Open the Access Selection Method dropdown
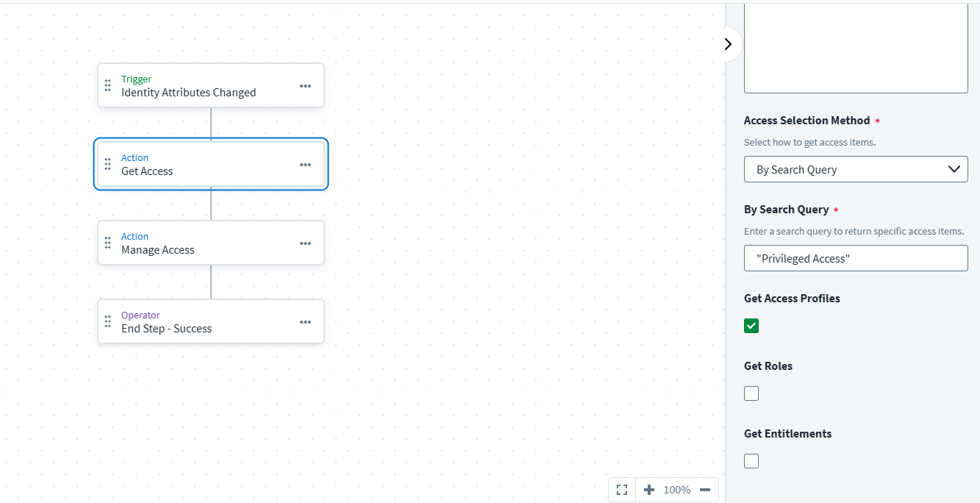This screenshot has width=980, height=503. [856, 169]
